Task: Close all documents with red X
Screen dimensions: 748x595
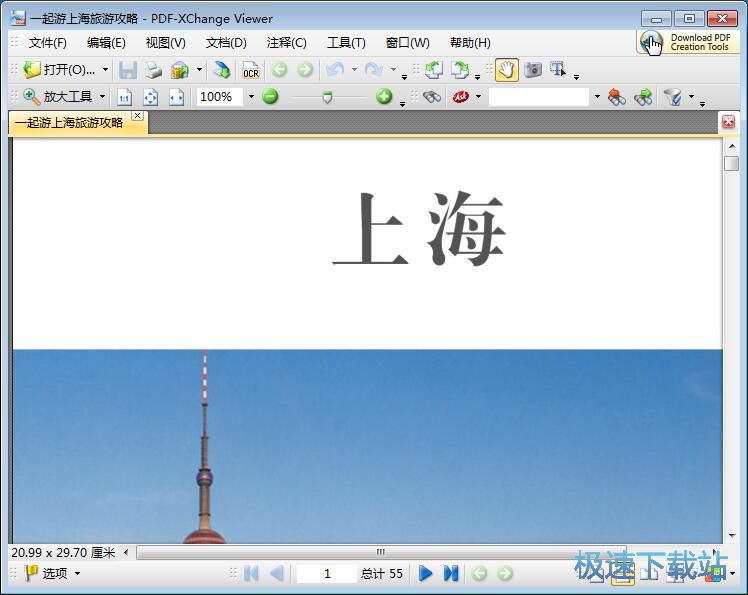Action: tap(728, 122)
